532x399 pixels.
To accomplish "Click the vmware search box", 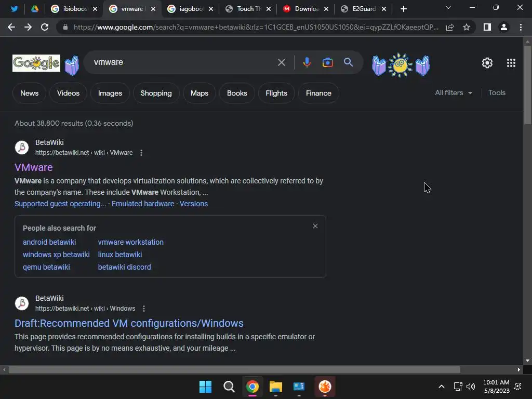I will (x=183, y=62).
